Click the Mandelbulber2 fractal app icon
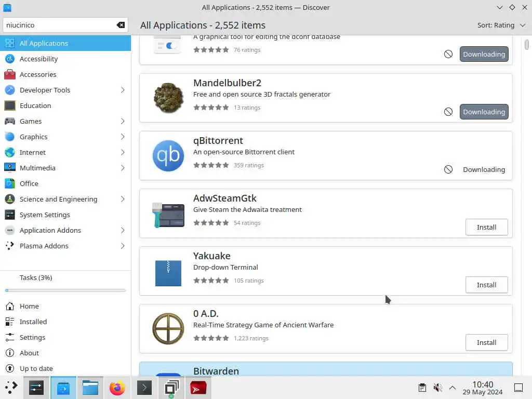Screen dimensions: 532x399 coord(168,98)
